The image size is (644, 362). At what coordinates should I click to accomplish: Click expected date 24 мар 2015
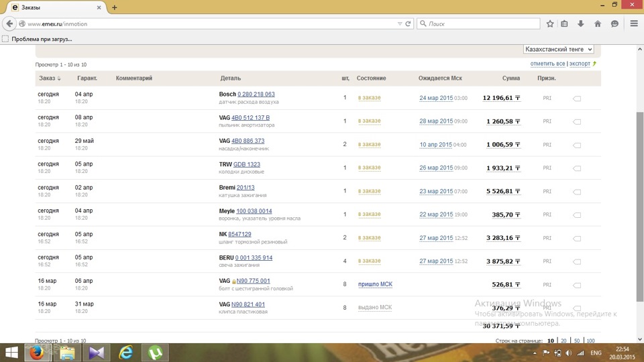click(436, 98)
